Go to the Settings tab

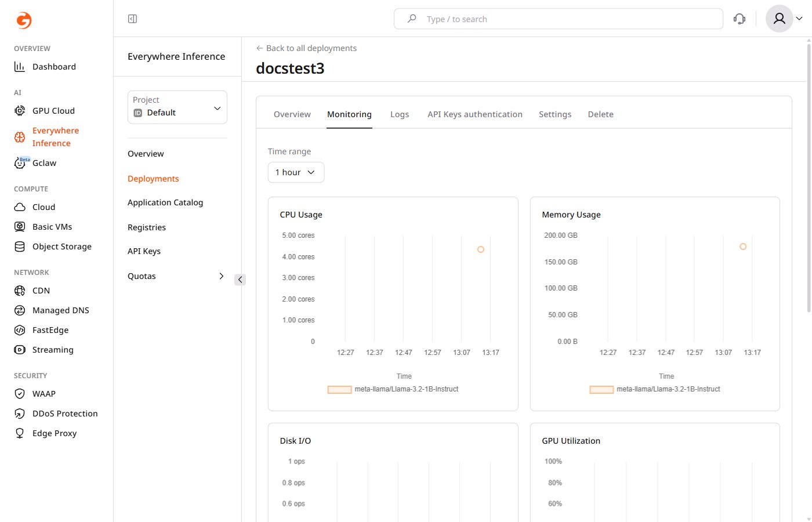(x=555, y=114)
